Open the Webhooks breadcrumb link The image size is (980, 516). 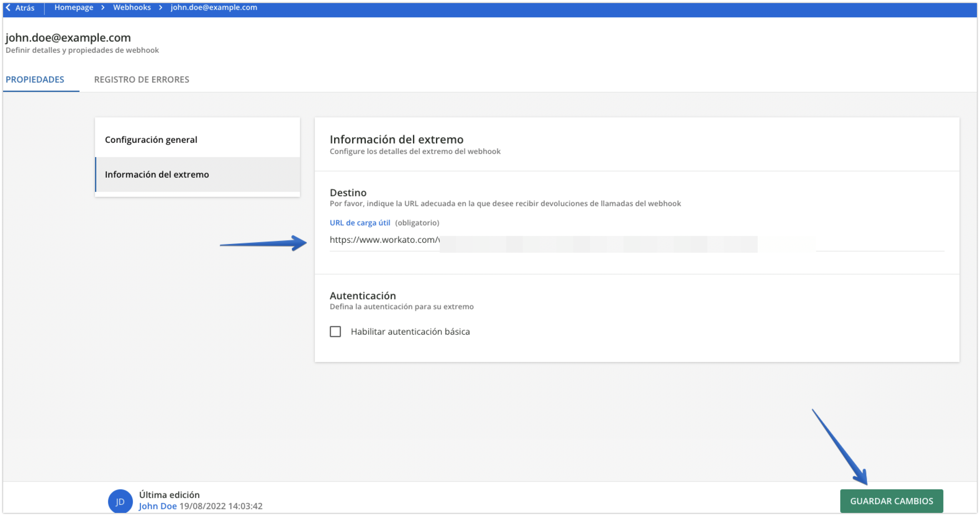click(x=132, y=7)
